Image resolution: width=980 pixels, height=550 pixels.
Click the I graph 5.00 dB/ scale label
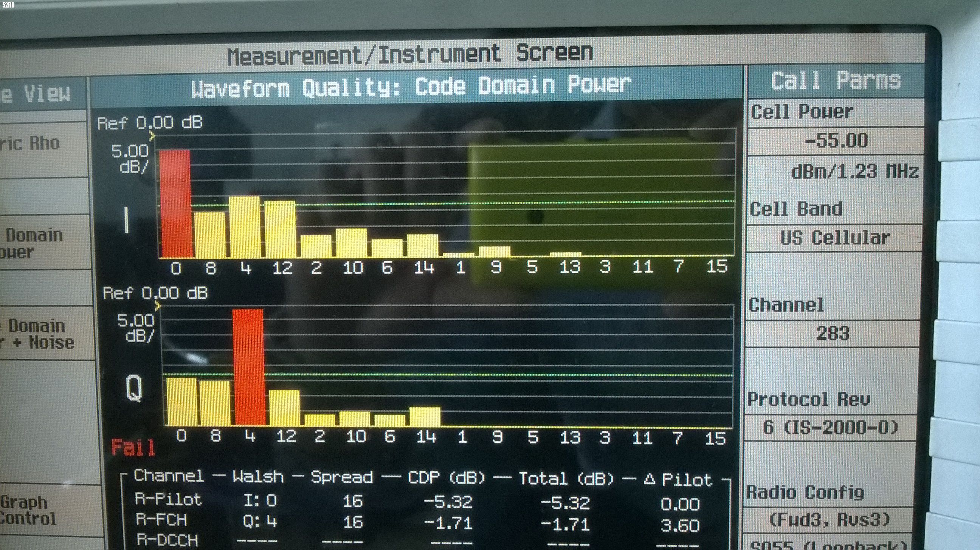[130, 159]
